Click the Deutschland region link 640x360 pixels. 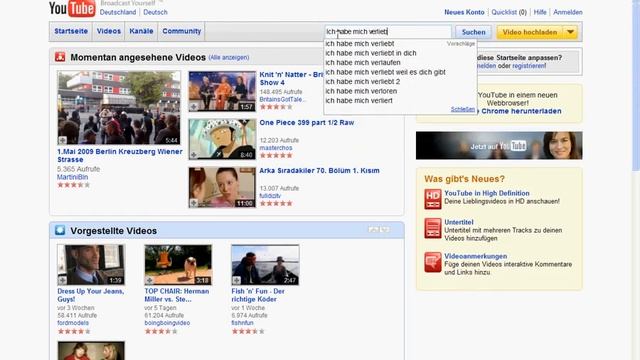click(118, 12)
